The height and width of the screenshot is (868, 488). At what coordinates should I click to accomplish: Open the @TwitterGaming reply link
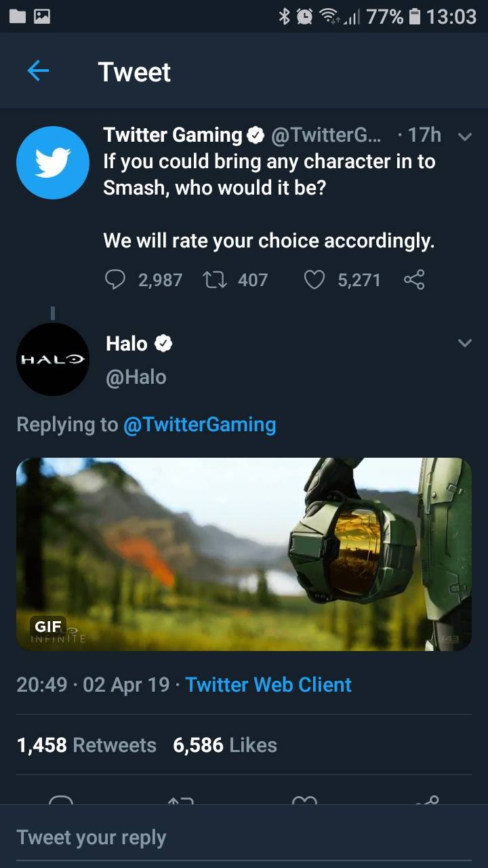click(x=199, y=425)
